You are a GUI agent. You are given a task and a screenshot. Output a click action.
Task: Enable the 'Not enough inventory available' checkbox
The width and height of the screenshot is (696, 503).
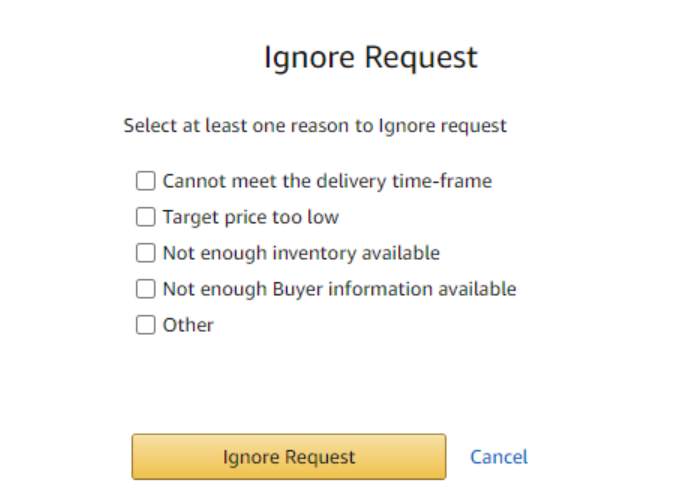(146, 253)
